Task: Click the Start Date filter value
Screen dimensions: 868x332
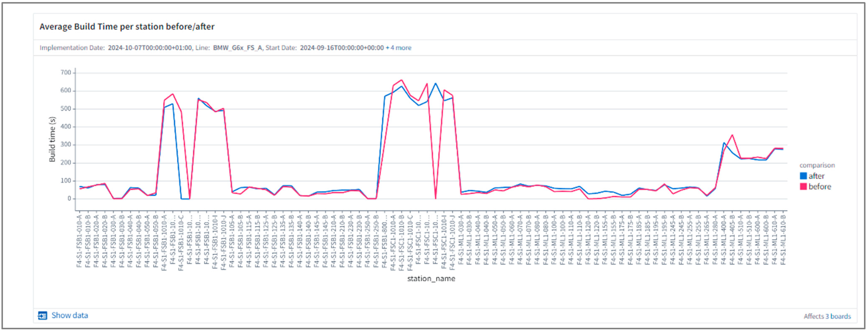Action: coord(342,48)
